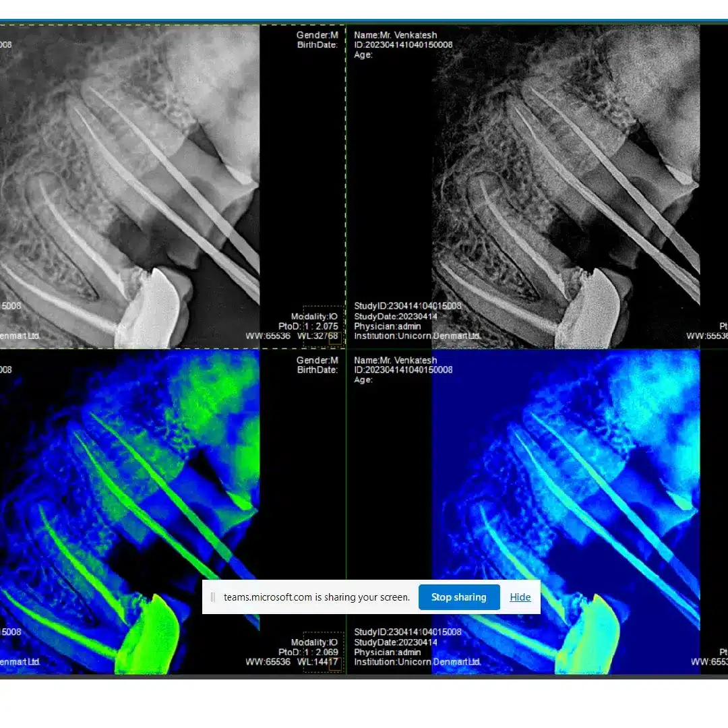This screenshot has width=728, height=728.
Task: Click Physician:admin in the top-right panel
Action: [x=387, y=326]
